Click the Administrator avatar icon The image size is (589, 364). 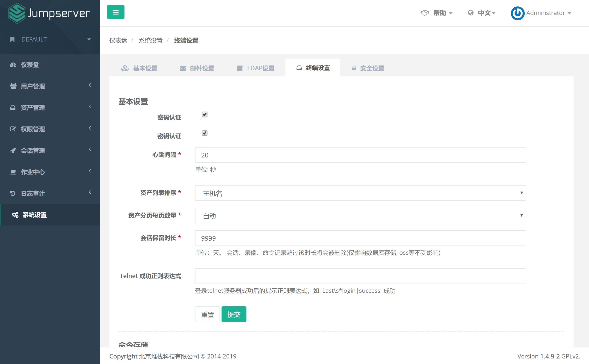coord(517,13)
